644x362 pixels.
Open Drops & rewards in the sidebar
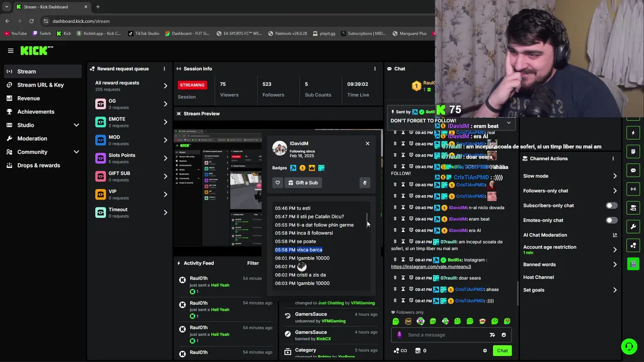43,165
